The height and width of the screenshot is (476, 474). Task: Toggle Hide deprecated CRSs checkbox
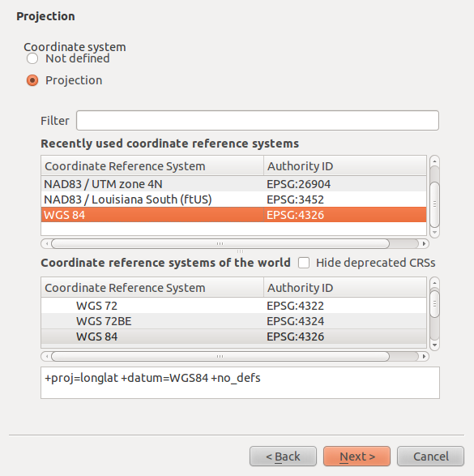point(304,263)
